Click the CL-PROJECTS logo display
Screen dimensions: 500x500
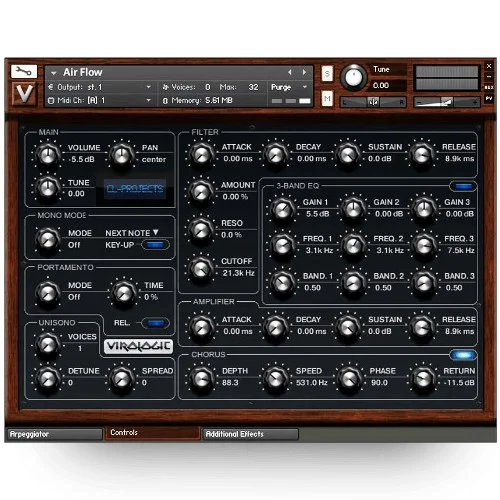tap(135, 189)
